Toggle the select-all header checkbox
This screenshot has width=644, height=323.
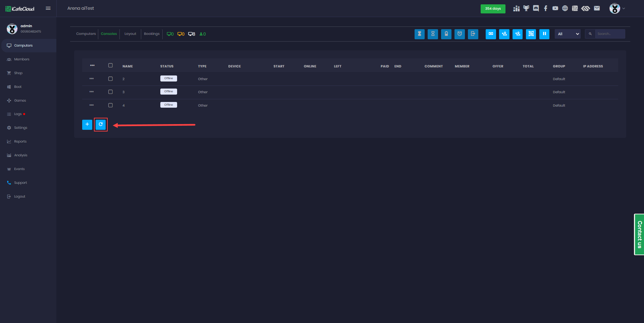(110, 65)
